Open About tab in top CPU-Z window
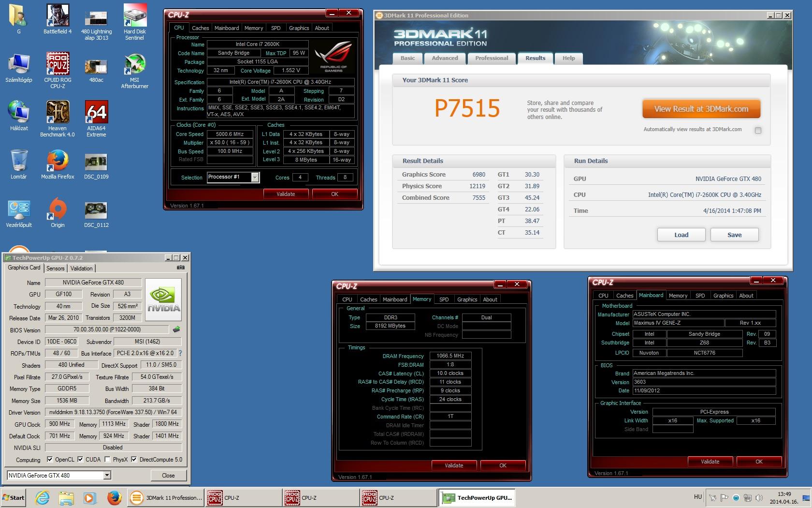Viewport: 812px width, 508px height. (322, 28)
